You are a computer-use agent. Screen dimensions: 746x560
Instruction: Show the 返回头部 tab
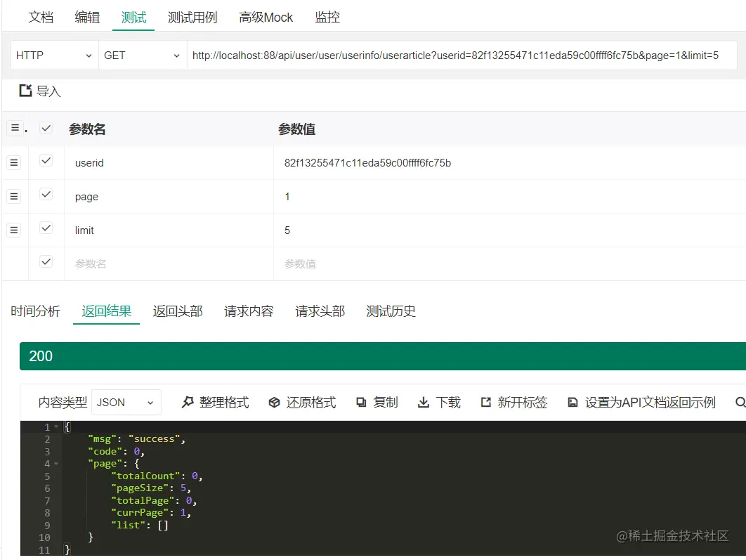tap(178, 311)
